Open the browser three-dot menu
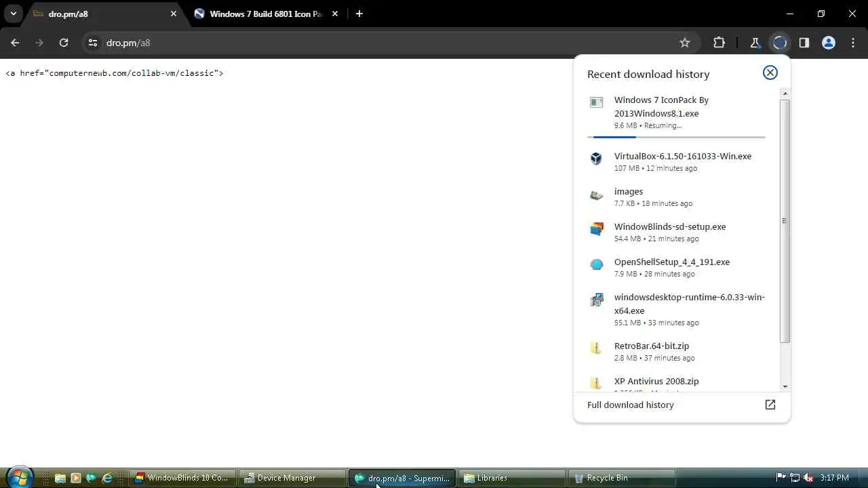Screen dimensions: 868x488 click(x=852, y=43)
